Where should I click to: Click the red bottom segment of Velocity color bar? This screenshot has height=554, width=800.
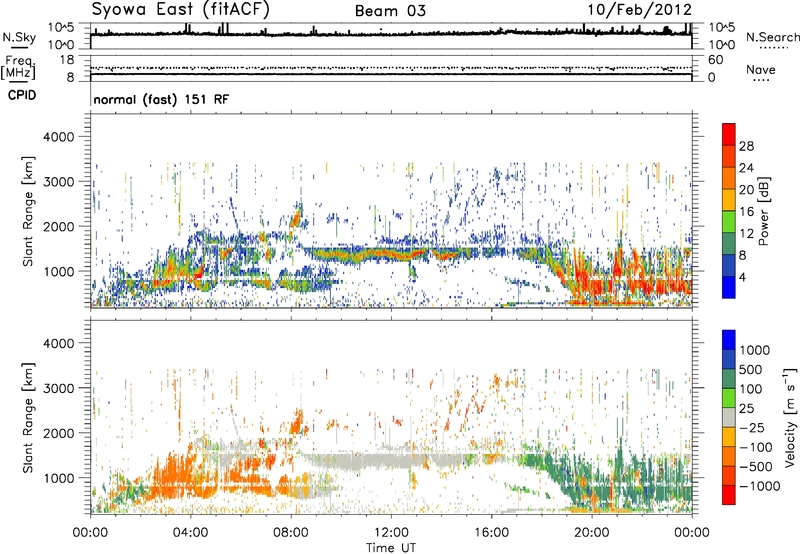[729, 495]
